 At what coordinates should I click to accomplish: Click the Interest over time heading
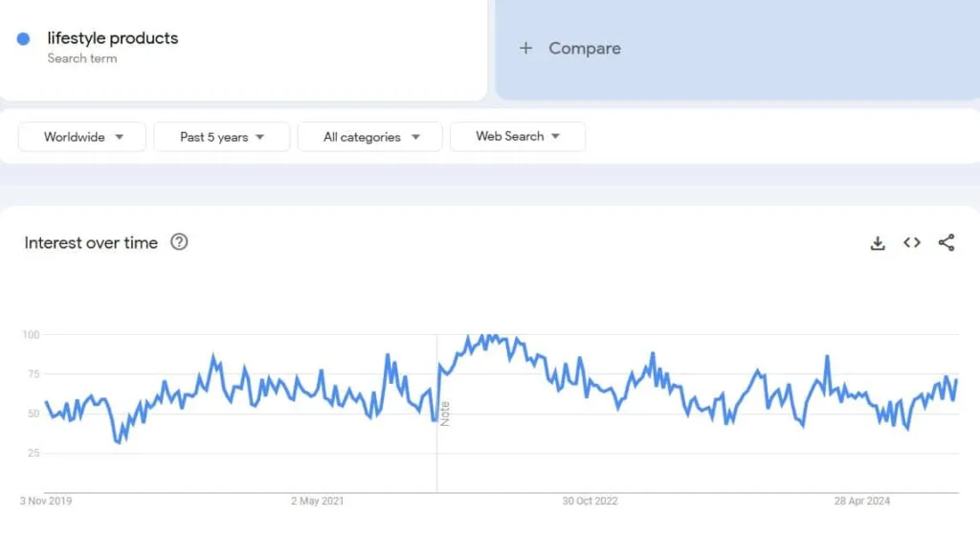pyautogui.click(x=91, y=243)
